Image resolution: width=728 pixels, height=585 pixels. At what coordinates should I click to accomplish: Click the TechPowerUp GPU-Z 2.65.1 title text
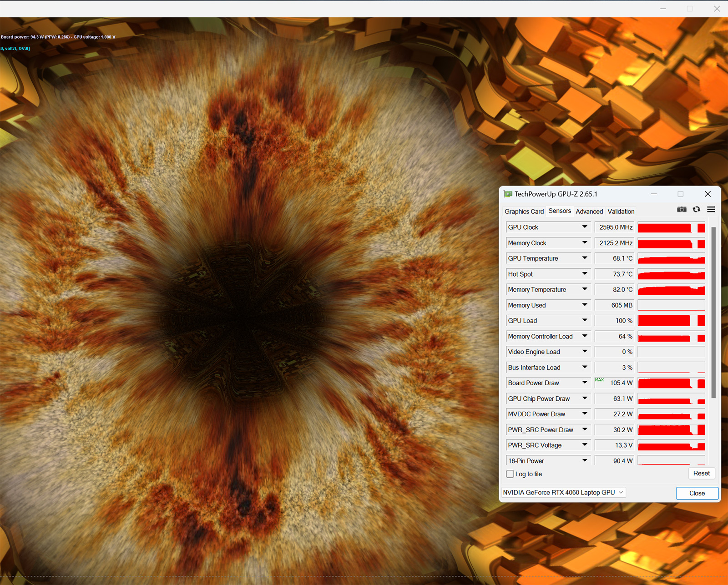click(x=556, y=194)
